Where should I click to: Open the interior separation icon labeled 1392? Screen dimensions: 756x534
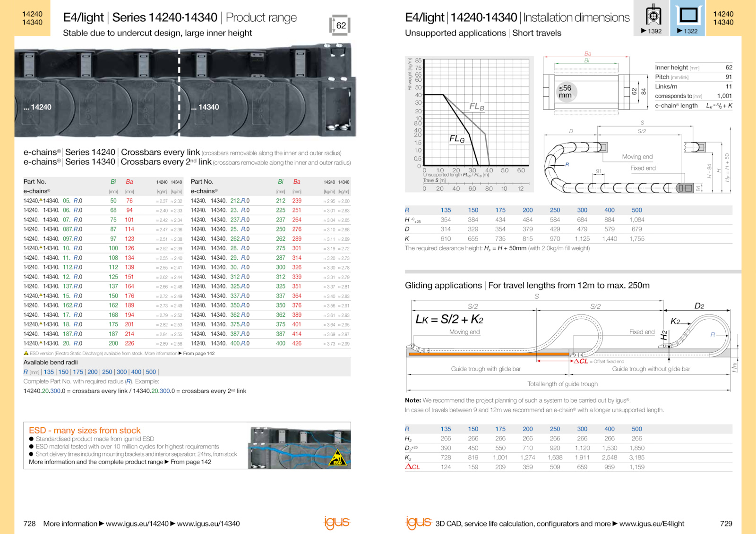coord(652,18)
